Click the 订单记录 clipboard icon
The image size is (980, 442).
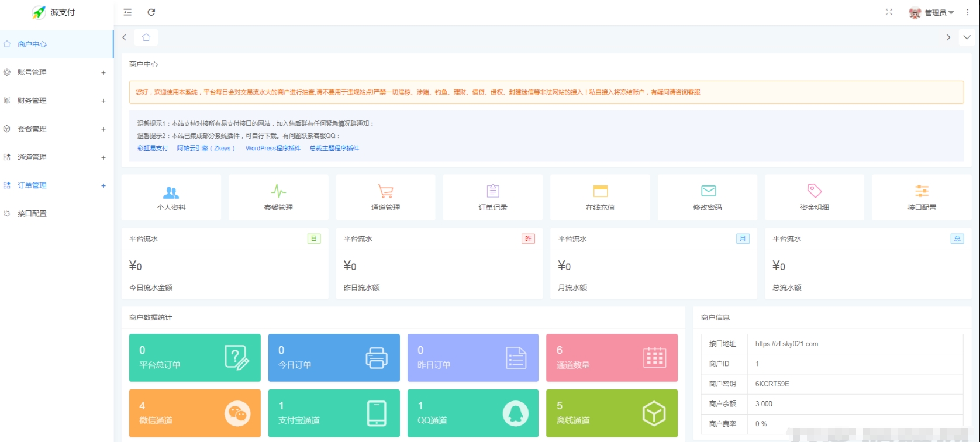pyautogui.click(x=493, y=191)
